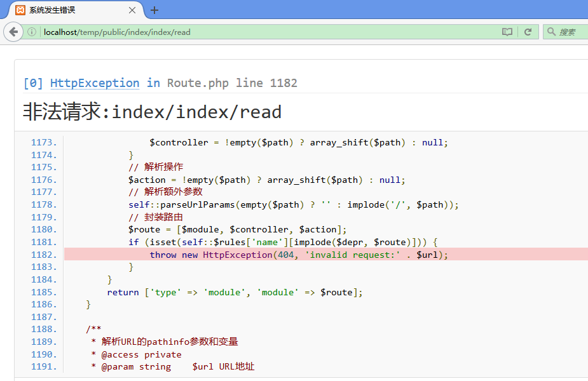Viewport: 588px width, 381px height.
Task: Close the 系统发生错误 tab
Action: click(x=132, y=10)
